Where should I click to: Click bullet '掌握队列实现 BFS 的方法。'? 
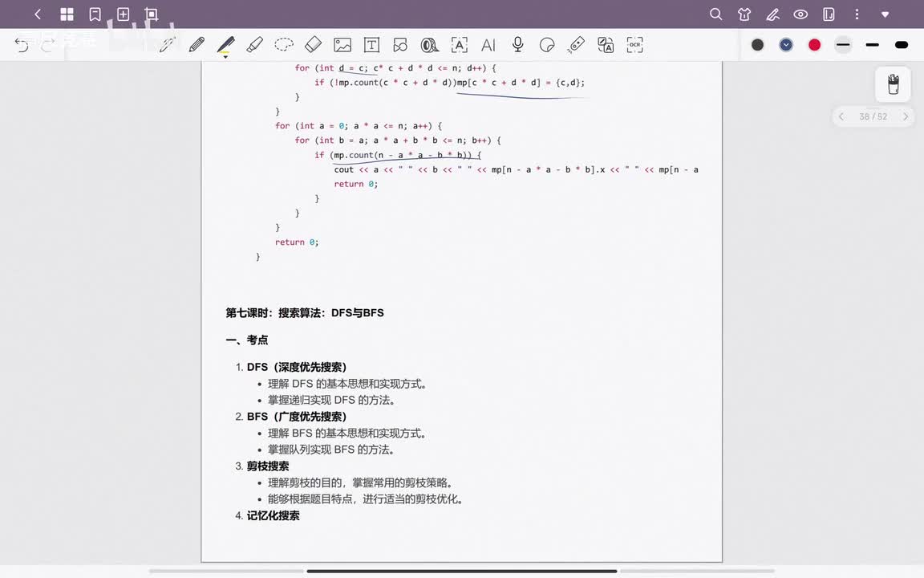click(331, 450)
